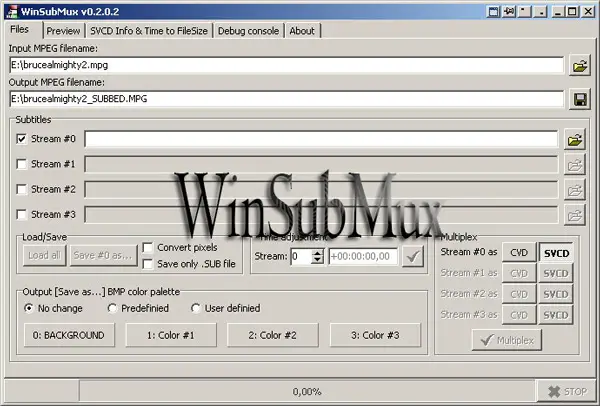
Task: Pick the 1: Color #1 palette color
Action: tap(171, 335)
